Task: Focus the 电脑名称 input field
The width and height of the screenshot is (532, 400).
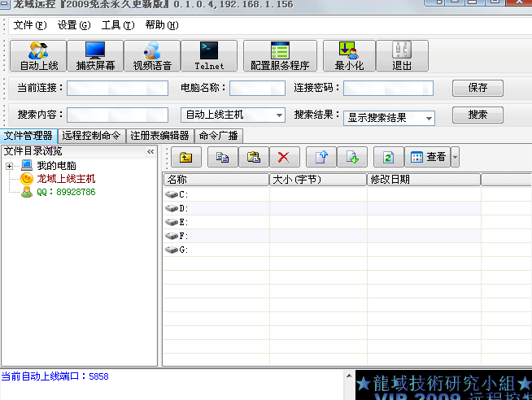Action: tap(257, 88)
